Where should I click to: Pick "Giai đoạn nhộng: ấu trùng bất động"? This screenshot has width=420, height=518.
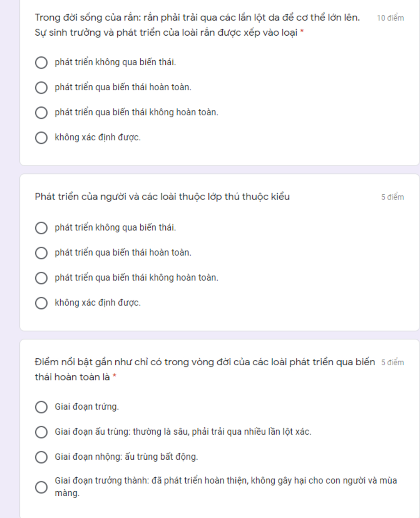coord(41,457)
